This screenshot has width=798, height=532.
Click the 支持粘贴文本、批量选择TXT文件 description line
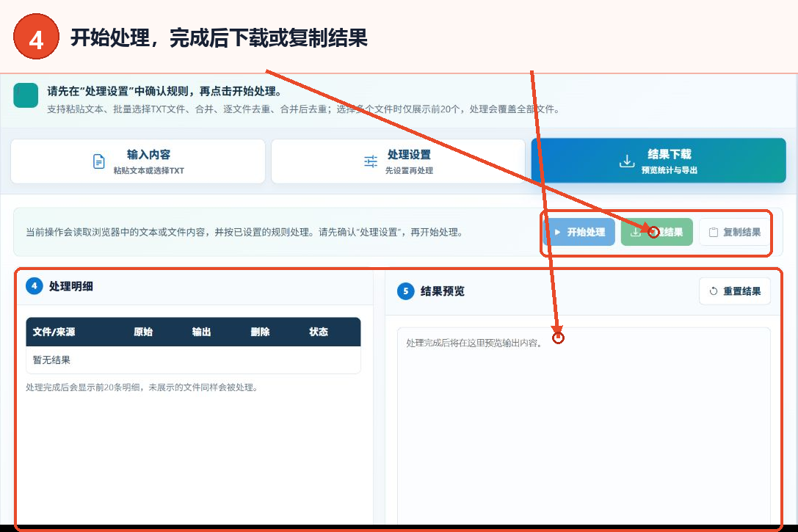click(304, 109)
